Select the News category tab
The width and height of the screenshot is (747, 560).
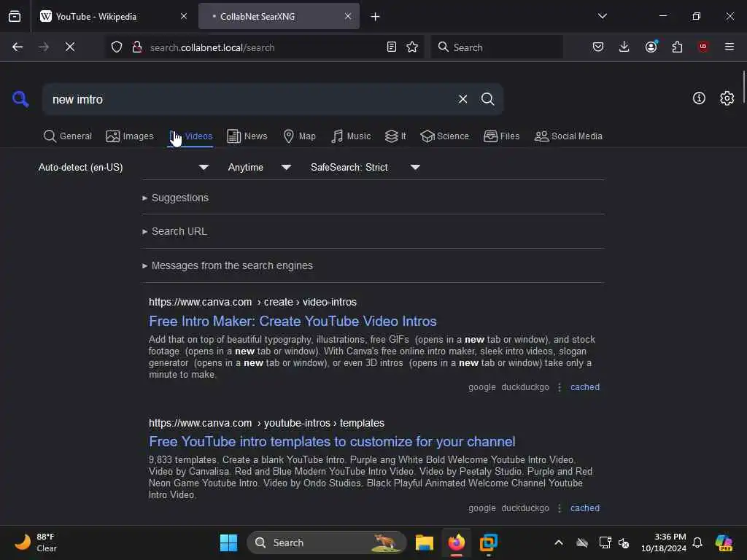(x=247, y=136)
